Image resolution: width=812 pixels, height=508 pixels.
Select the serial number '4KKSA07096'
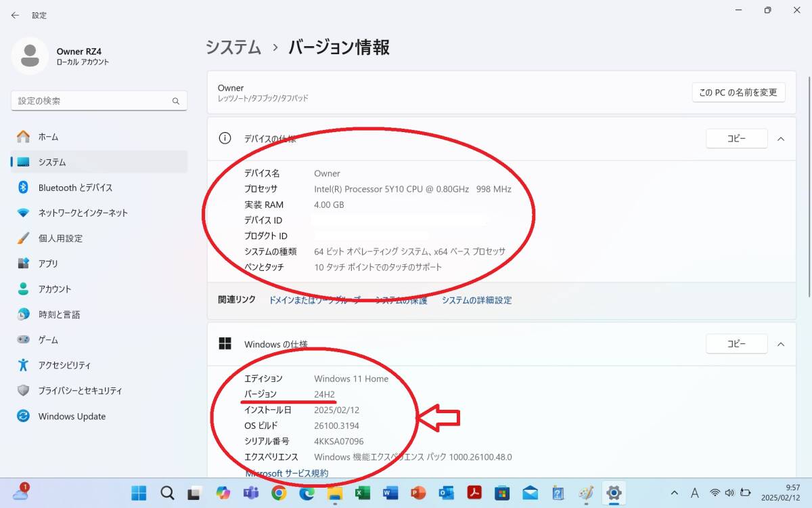339,442
